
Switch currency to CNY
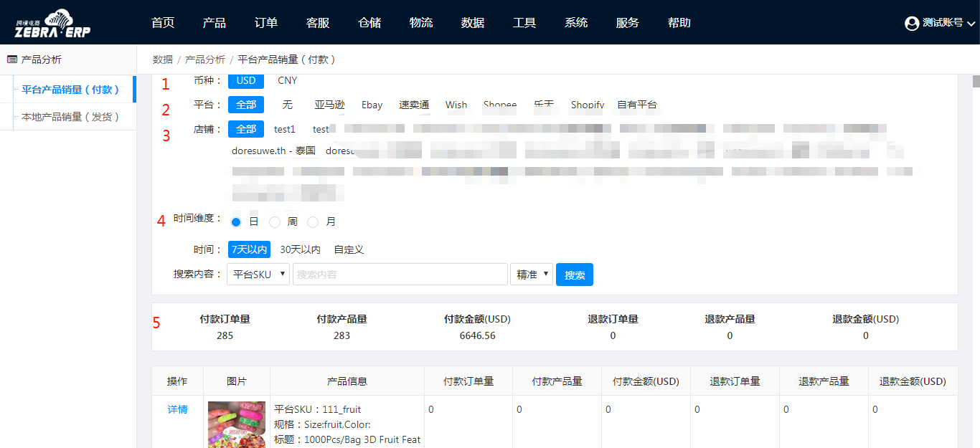(x=287, y=80)
